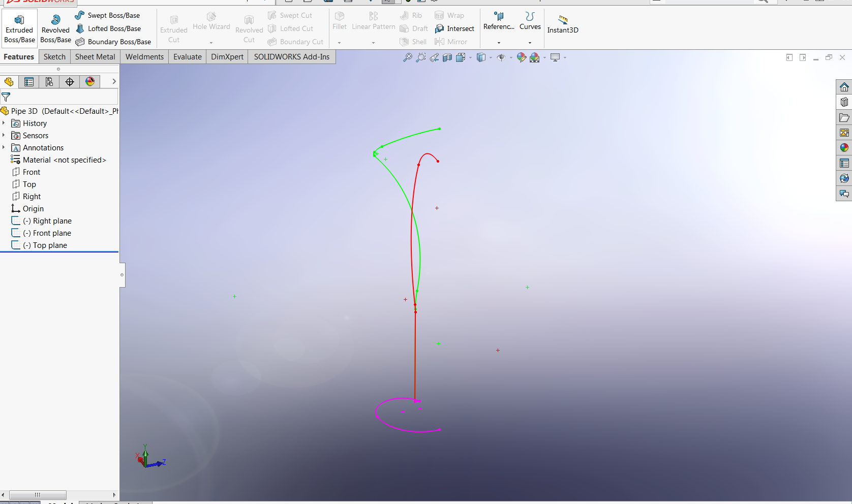Viewport: 852px width, 504px height.
Task: Open View Settings dropdown arrow
Action: click(565, 58)
